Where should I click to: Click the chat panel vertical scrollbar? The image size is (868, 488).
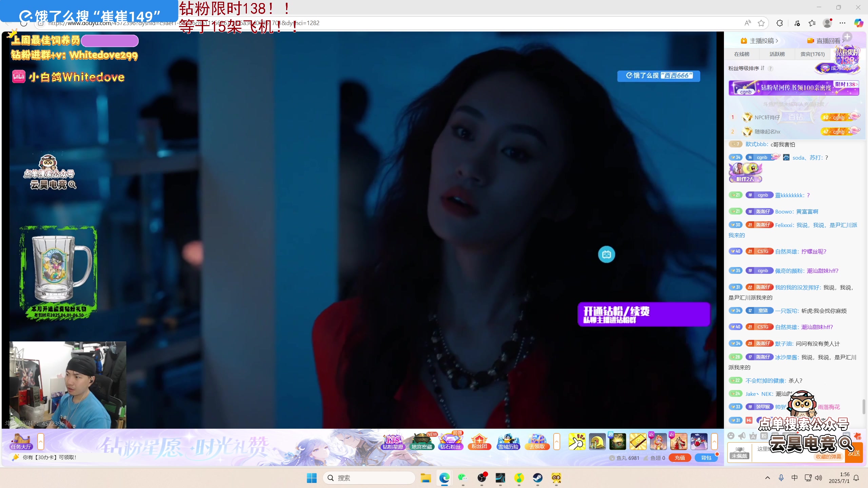point(864,407)
